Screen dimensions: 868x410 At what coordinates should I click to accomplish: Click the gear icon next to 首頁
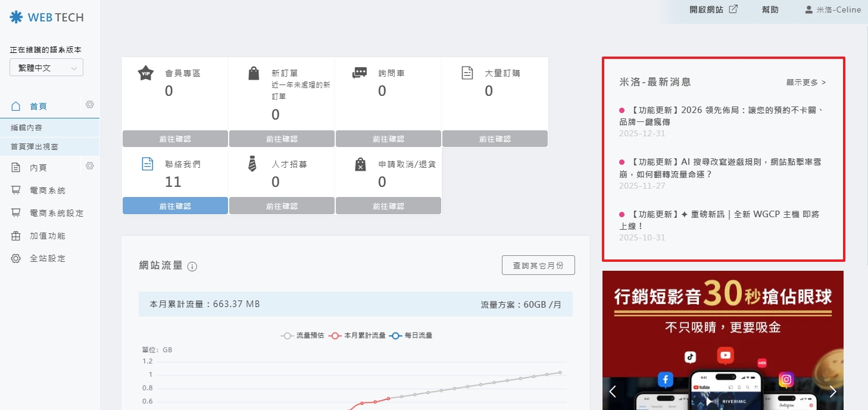pos(89,104)
